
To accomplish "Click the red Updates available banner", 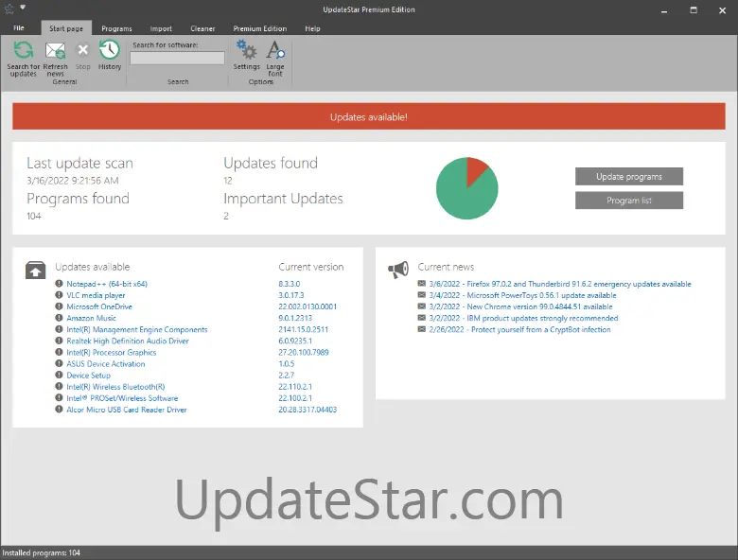I will click(368, 117).
